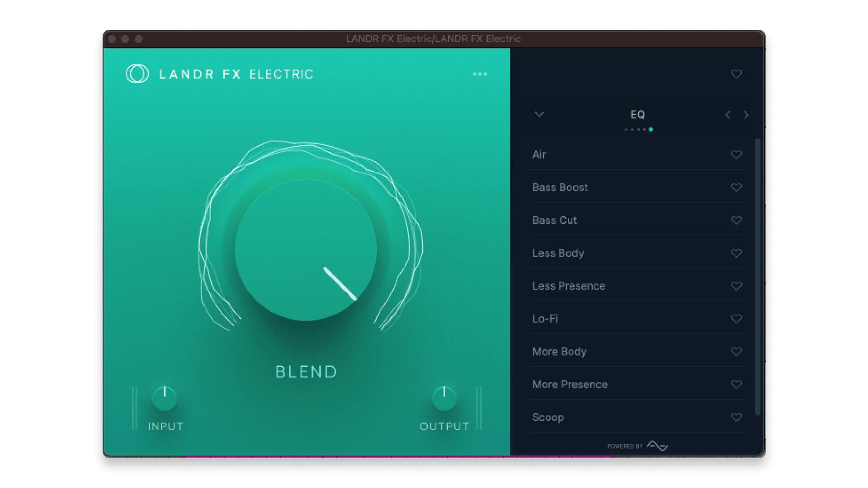Favorite the current preset with top heart
868x488 pixels.
(x=736, y=74)
